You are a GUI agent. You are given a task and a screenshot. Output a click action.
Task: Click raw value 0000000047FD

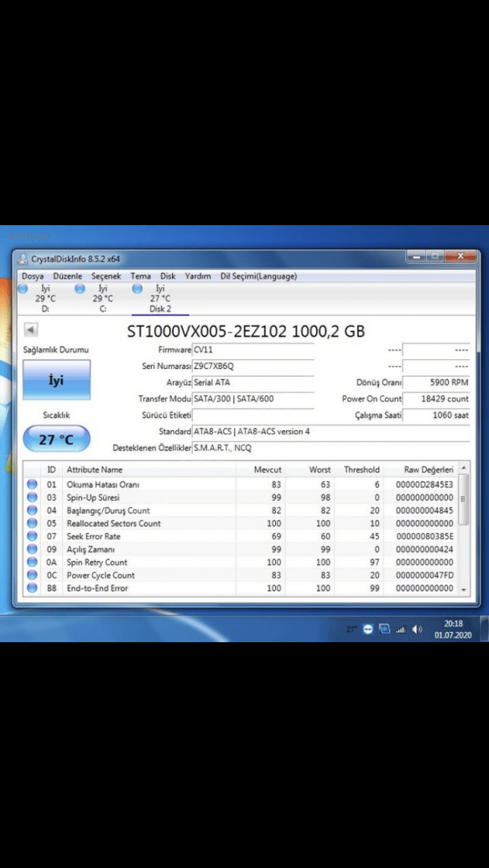click(425, 575)
